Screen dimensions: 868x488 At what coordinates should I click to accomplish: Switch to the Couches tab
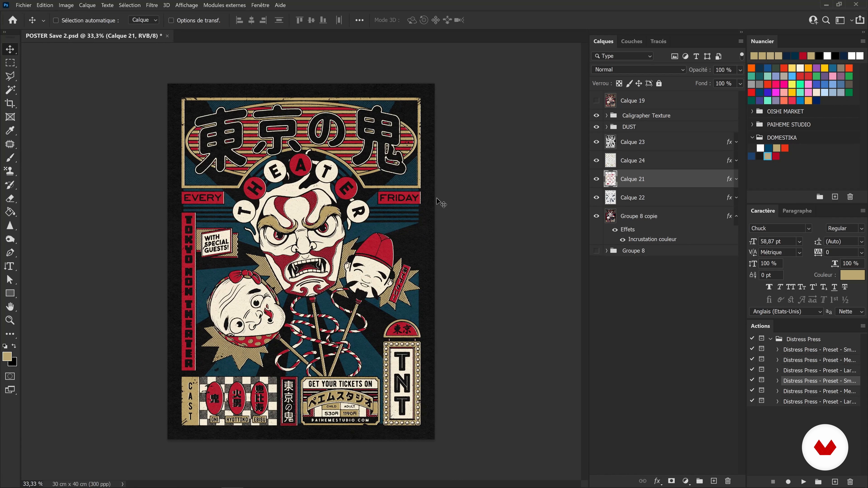tap(631, 41)
